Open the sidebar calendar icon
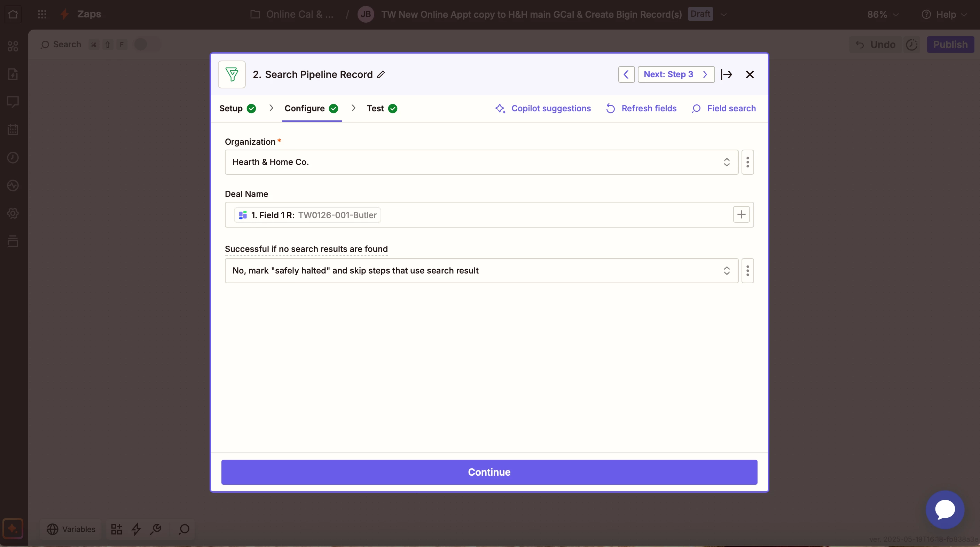This screenshot has height=547, width=980. point(13,130)
